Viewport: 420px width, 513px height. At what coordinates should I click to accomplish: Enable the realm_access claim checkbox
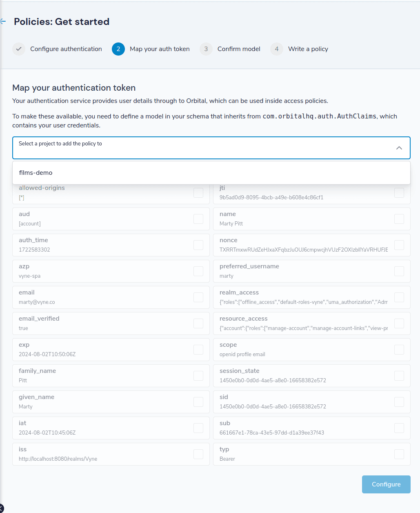click(x=399, y=297)
